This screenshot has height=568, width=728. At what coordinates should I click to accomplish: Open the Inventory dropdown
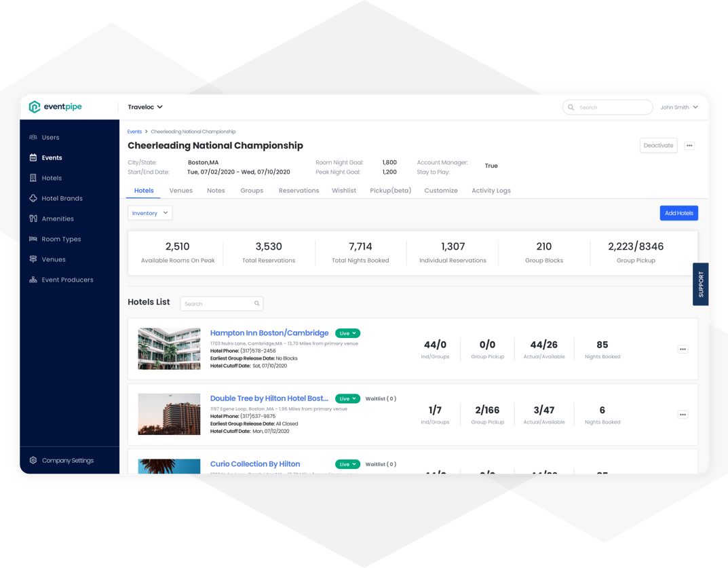click(150, 213)
